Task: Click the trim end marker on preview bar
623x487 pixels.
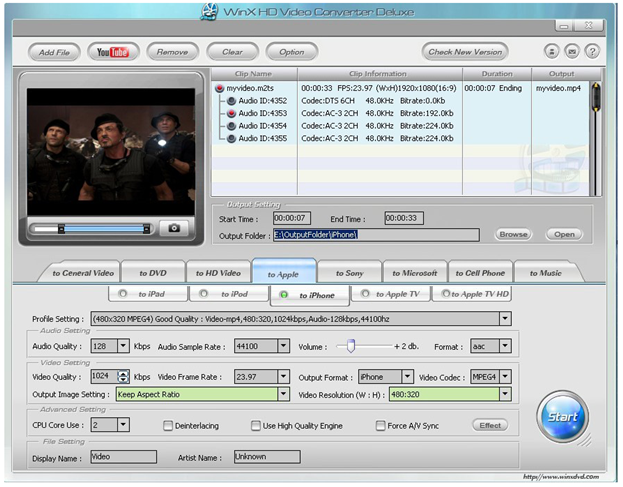Action: point(146,229)
